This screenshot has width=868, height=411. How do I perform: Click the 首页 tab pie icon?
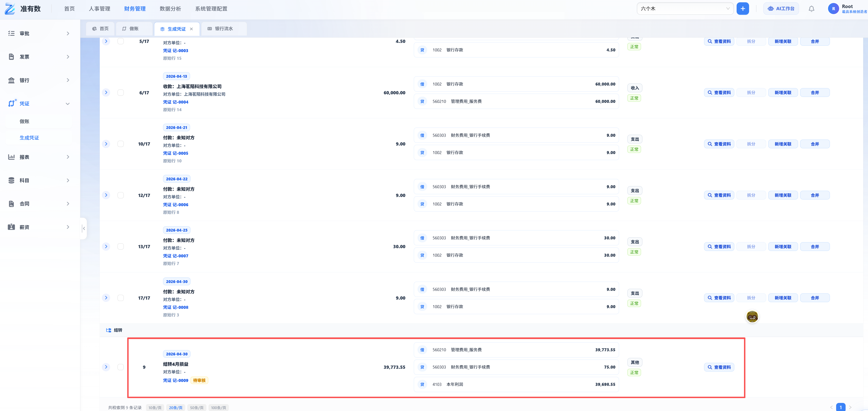pos(94,29)
